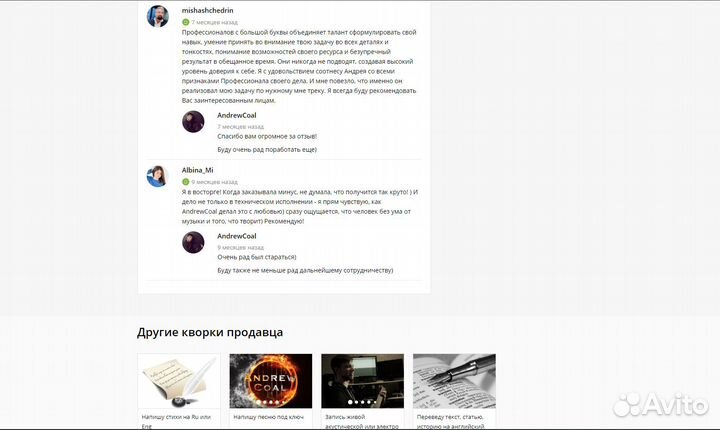Open the mishashchedrin username link
720x430 pixels.
click(x=208, y=10)
